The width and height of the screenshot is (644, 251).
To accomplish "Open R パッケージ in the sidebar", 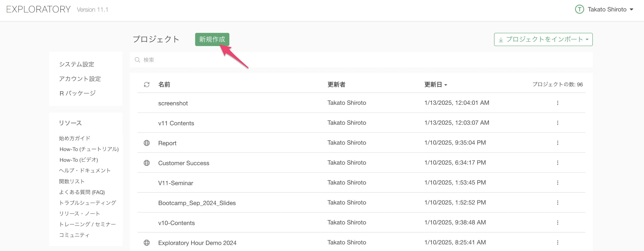I will [78, 93].
